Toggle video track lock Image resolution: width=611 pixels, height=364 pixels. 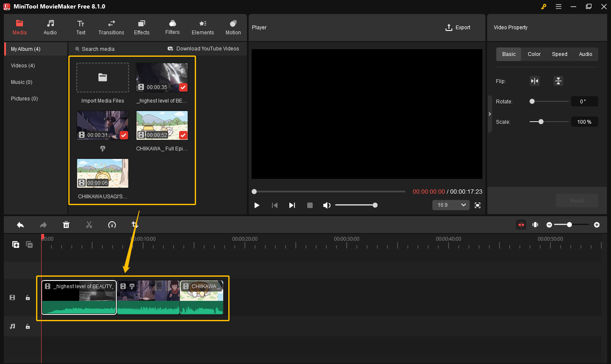28,298
